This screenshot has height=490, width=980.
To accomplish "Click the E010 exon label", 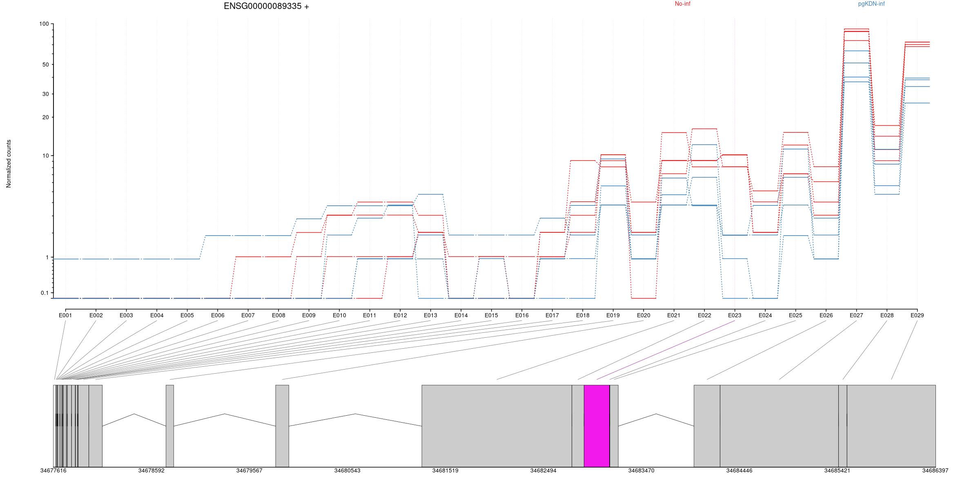I will [339, 315].
